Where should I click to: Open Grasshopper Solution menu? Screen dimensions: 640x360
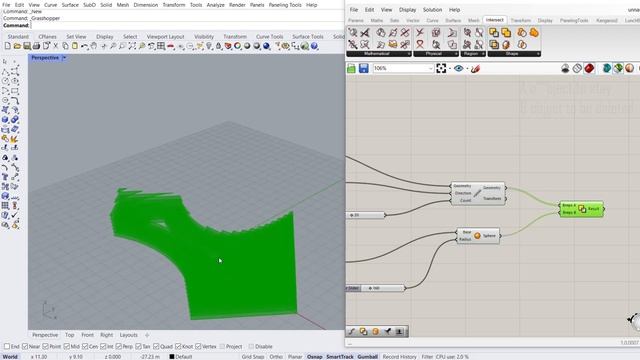(432, 10)
